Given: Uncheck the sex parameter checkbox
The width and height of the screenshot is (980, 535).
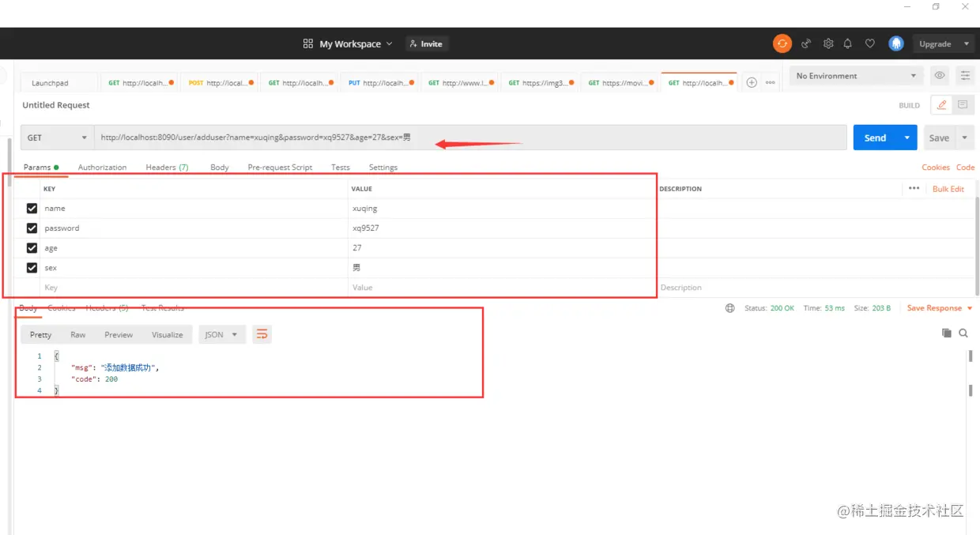Looking at the screenshot, I should tap(32, 268).
